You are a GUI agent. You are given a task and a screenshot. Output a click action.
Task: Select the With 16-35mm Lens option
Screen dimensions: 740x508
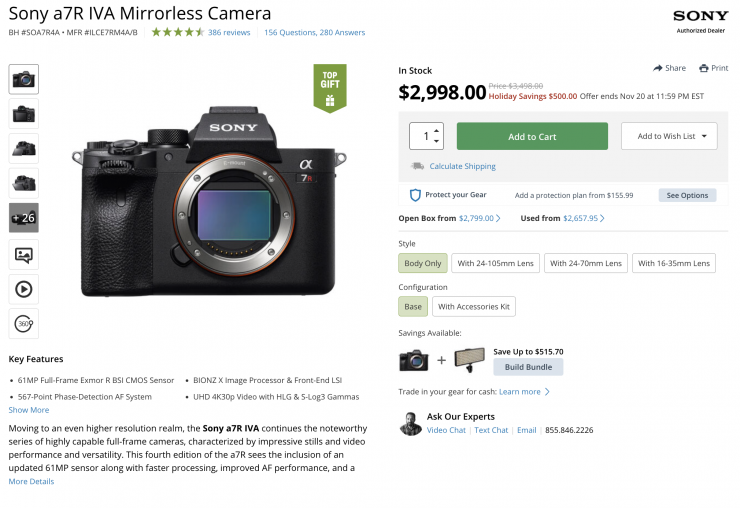pos(673,263)
